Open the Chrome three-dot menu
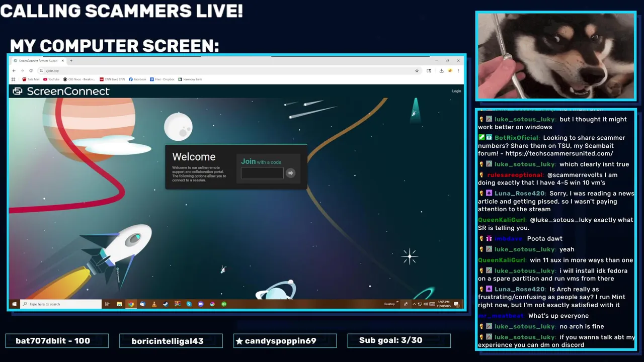The height and width of the screenshot is (362, 644). point(458,71)
